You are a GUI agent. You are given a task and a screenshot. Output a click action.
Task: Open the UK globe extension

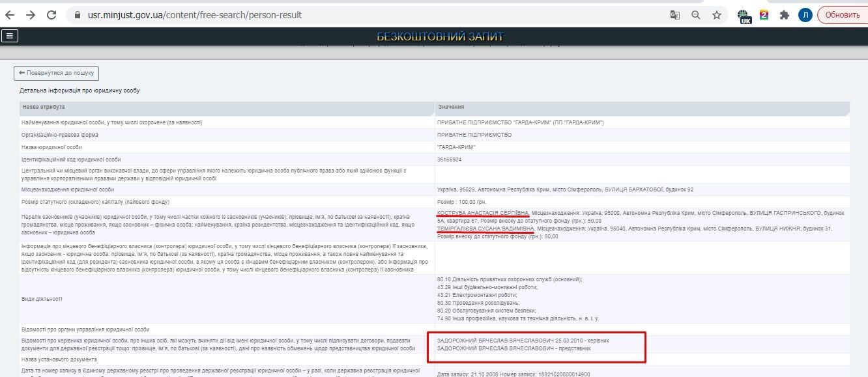pos(745,16)
